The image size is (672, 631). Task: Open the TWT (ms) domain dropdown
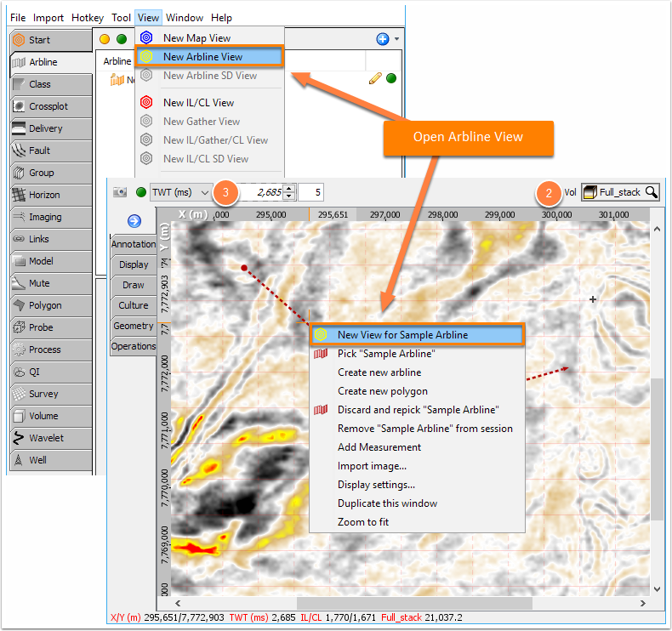click(x=180, y=192)
